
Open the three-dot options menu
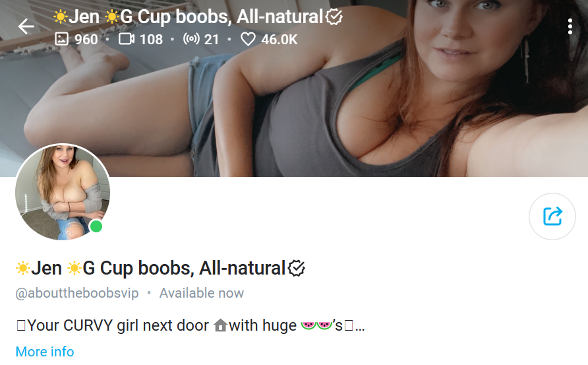(570, 26)
